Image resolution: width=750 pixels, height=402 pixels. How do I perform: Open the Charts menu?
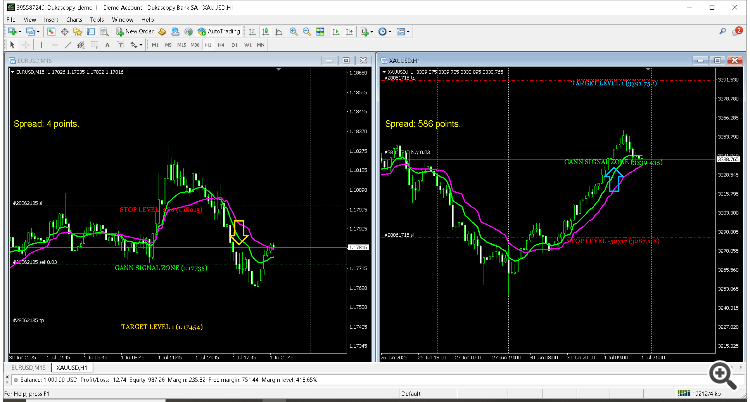tap(74, 20)
